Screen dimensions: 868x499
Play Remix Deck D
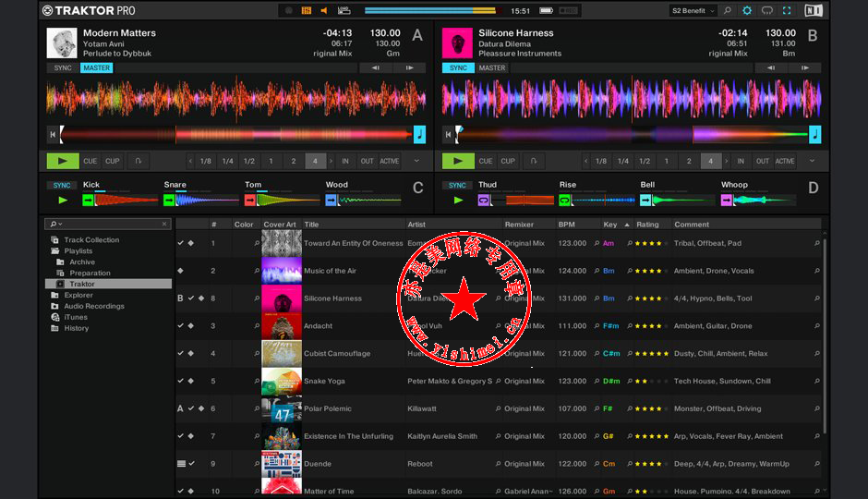(x=458, y=200)
